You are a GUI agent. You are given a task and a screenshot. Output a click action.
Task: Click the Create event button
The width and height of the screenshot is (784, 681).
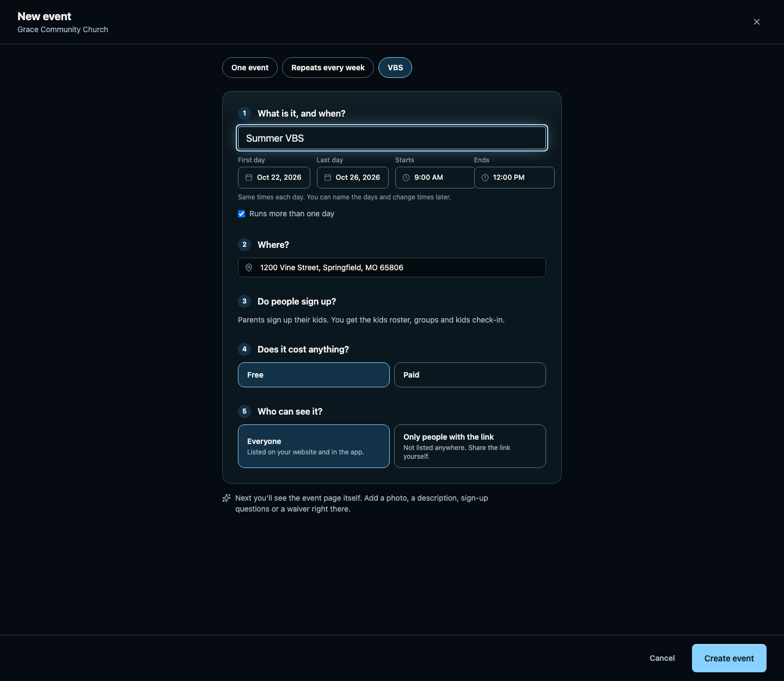(x=729, y=658)
